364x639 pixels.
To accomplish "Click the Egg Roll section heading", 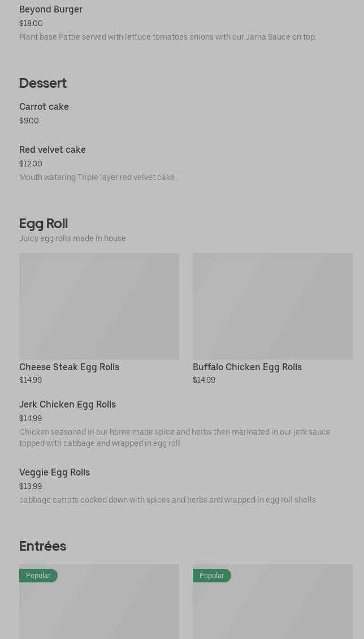I will coord(44,224).
